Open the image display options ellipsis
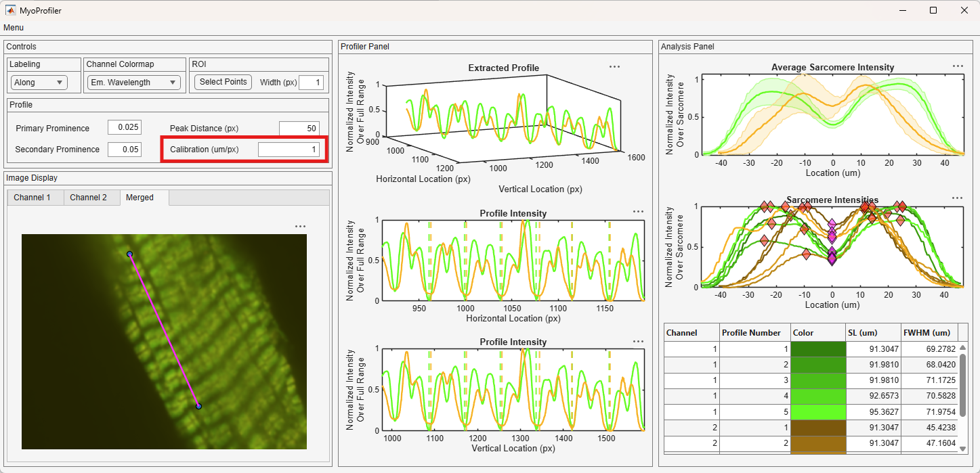Screen dimensions: 980x473 click(x=301, y=227)
